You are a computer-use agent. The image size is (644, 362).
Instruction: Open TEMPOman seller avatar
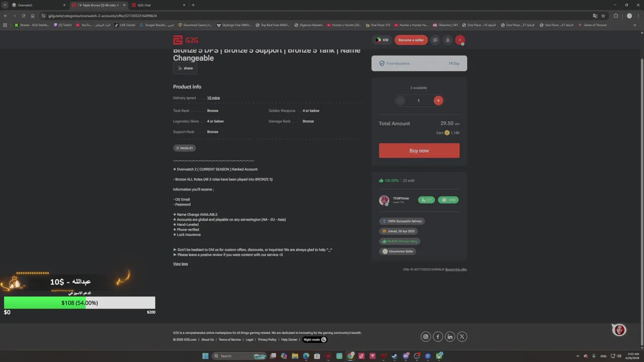(384, 200)
